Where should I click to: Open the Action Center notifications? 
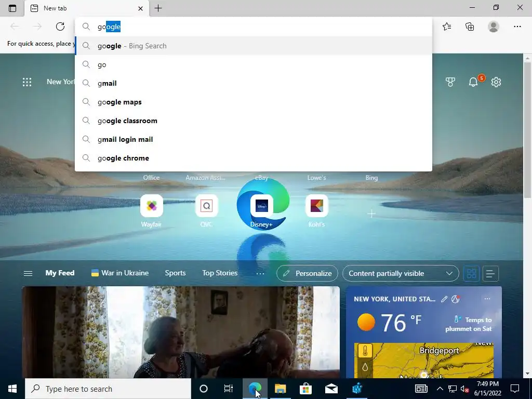coord(515,389)
